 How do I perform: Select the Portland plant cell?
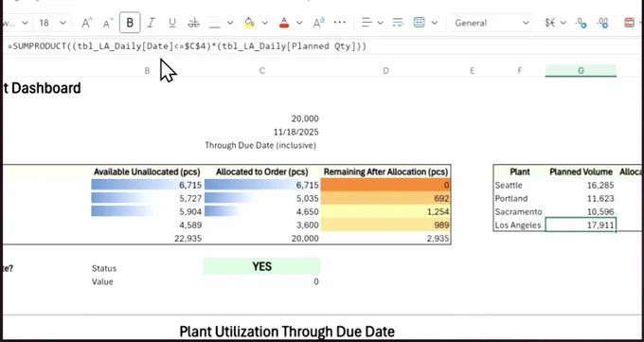pos(520,199)
